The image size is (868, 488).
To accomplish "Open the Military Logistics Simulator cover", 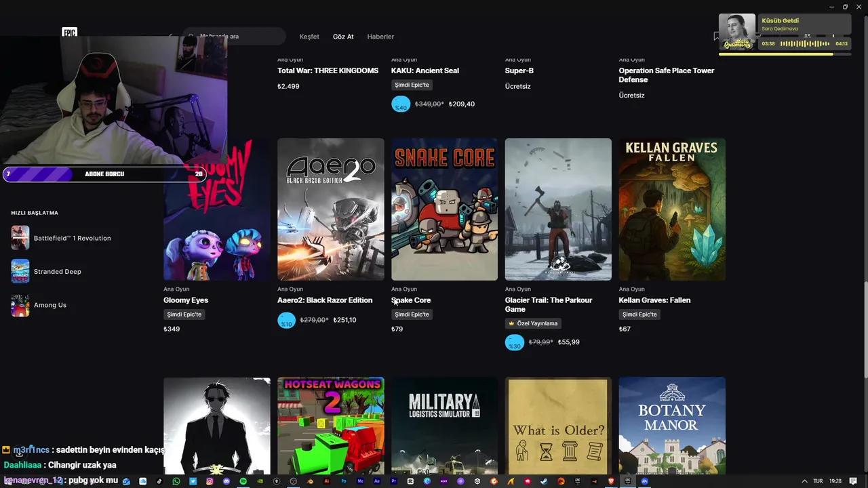I will tap(444, 426).
